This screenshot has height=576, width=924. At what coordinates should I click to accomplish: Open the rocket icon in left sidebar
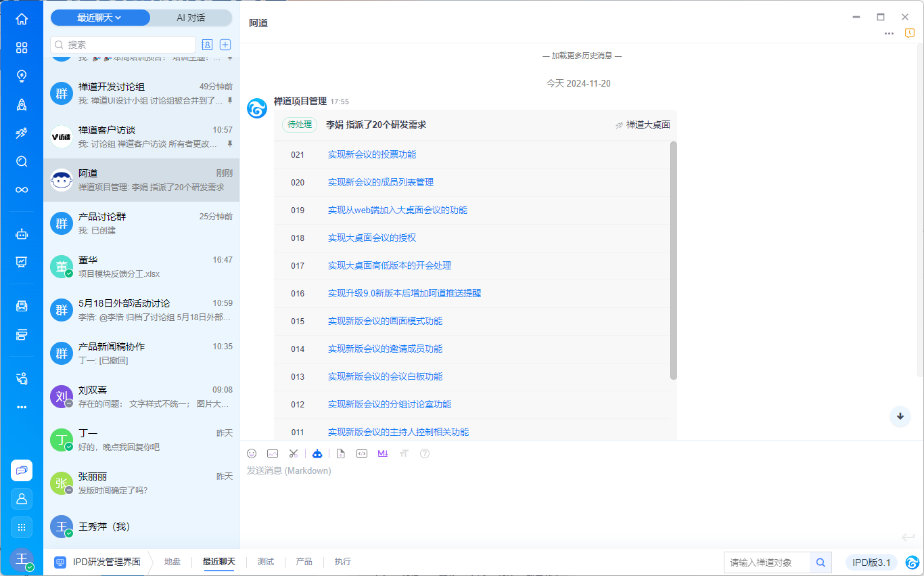(x=22, y=104)
